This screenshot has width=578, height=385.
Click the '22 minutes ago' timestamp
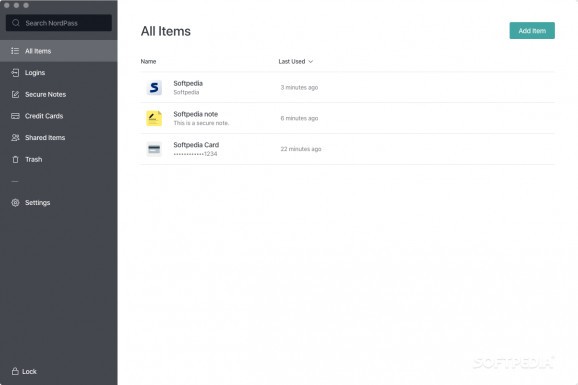301,149
